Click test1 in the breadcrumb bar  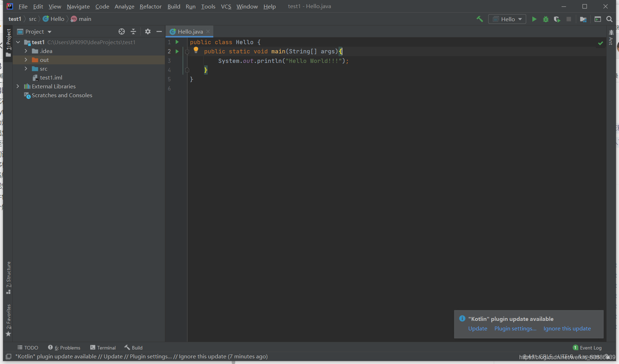[15, 19]
